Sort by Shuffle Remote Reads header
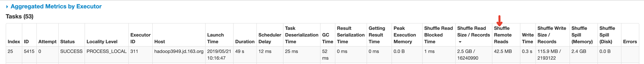This screenshot has height=64, width=644. [x=503, y=35]
